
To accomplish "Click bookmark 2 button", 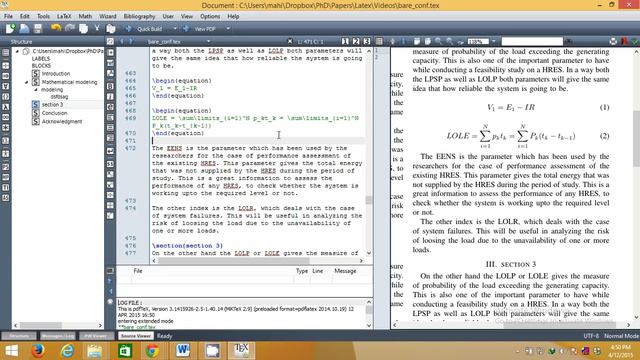I will [356, 41].
